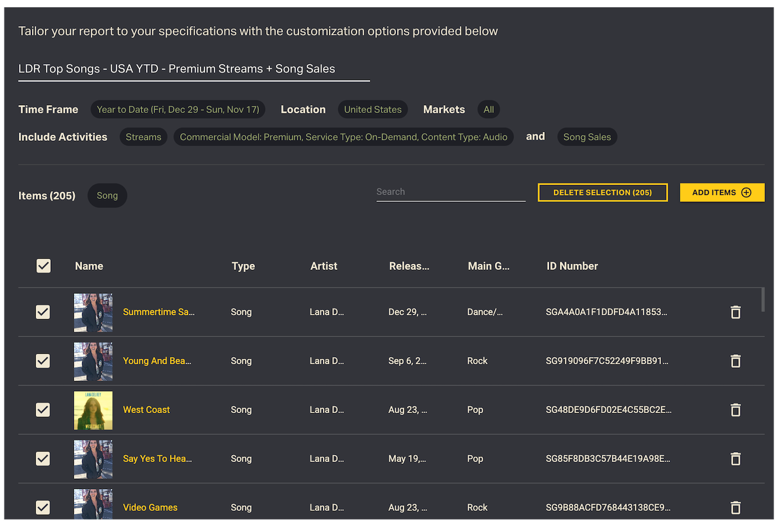Delete the Summertime Sadness row via trash icon
783x532 pixels.
pos(735,312)
